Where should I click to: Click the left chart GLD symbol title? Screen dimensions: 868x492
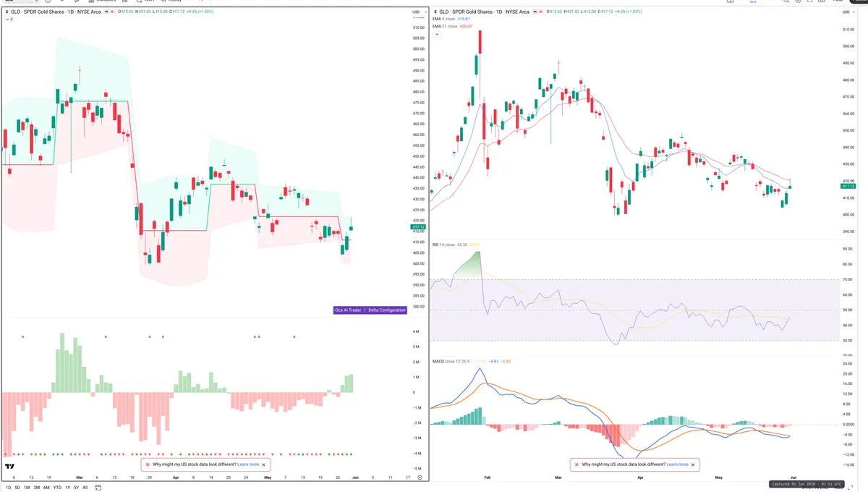point(55,12)
